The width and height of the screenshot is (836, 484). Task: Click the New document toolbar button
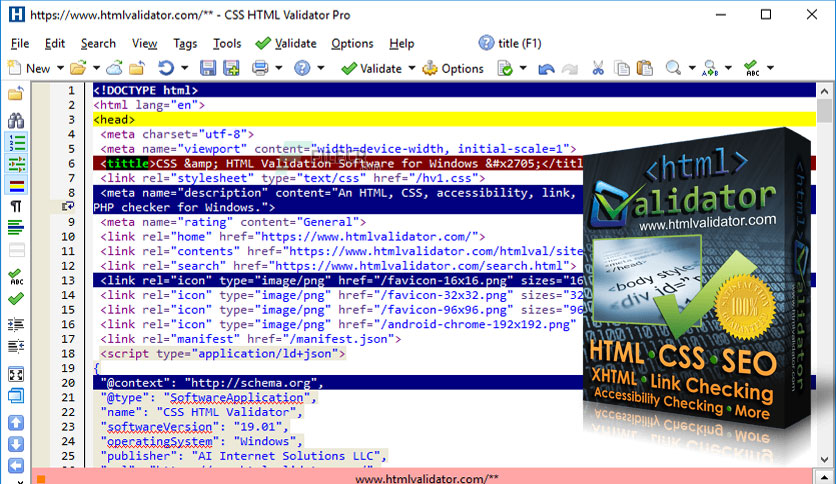[x=29, y=68]
